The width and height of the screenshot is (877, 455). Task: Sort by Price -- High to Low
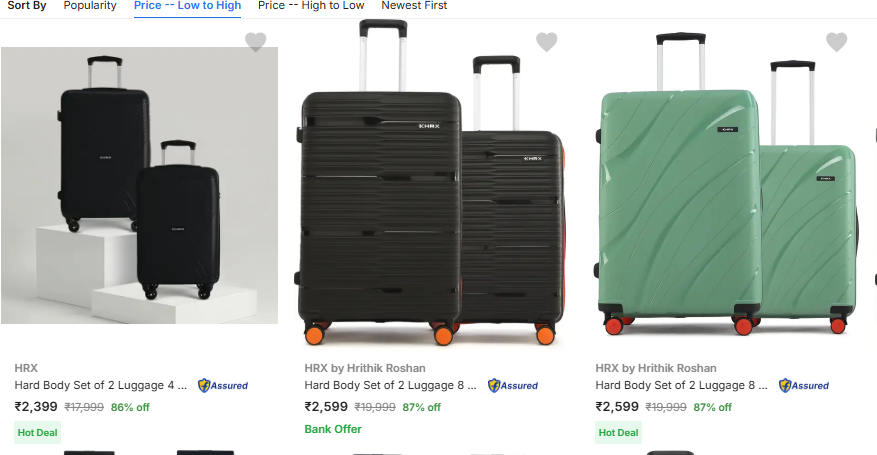click(x=311, y=6)
